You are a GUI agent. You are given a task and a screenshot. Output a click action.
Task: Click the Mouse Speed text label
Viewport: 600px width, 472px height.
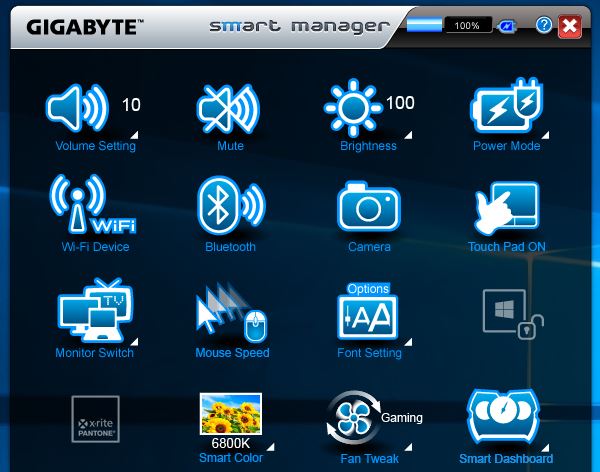232,353
